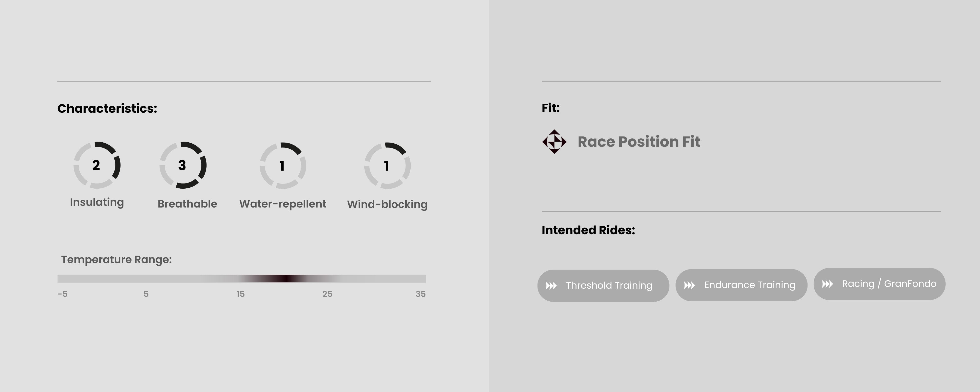Click the 15 degree mark on scale
The height and width of the screenshot is (392, 980).
point(240,294)
